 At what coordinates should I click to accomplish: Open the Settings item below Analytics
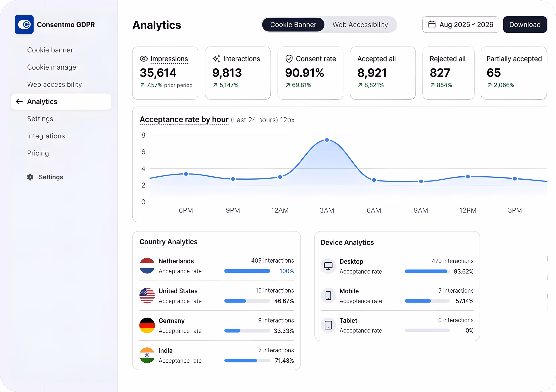(x=40, y=119)
